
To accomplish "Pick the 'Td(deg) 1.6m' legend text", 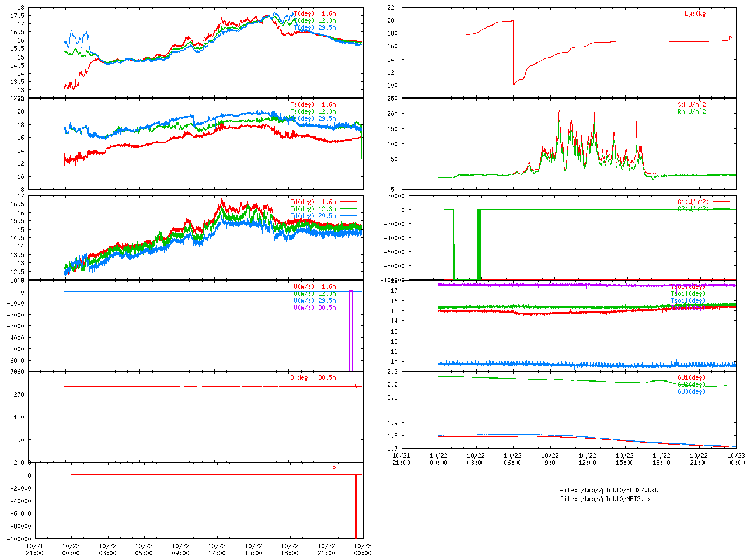I will [313, 202].
